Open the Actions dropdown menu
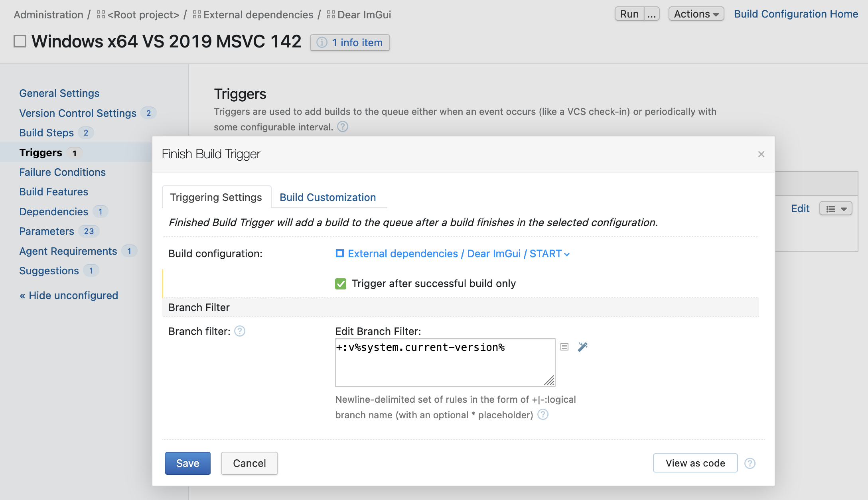868x500 pixels. 696,14
